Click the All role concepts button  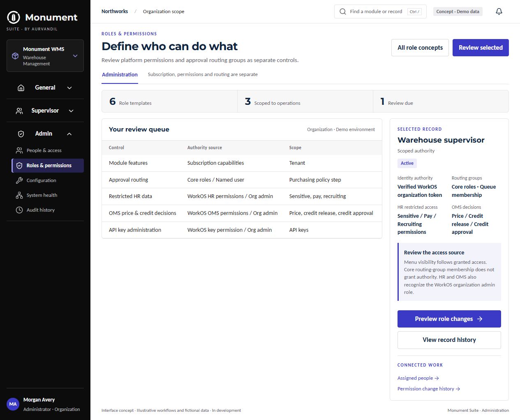(x=420, y=48)
